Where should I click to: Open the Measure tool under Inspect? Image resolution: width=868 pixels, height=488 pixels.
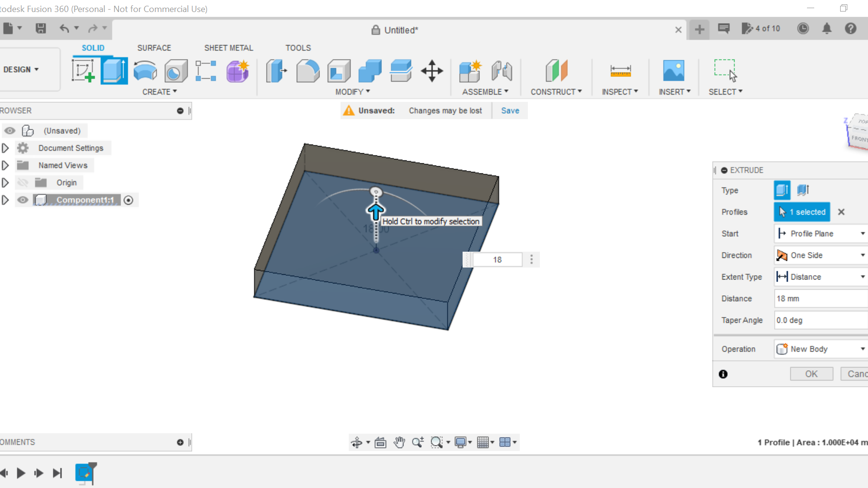tap(620, 71)
